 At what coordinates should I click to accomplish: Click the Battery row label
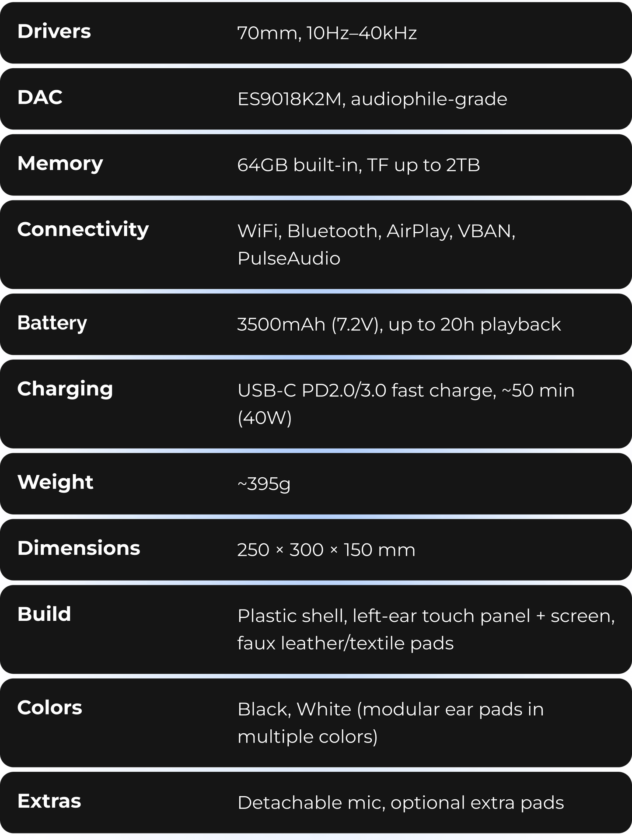click(x=52, y=323)
